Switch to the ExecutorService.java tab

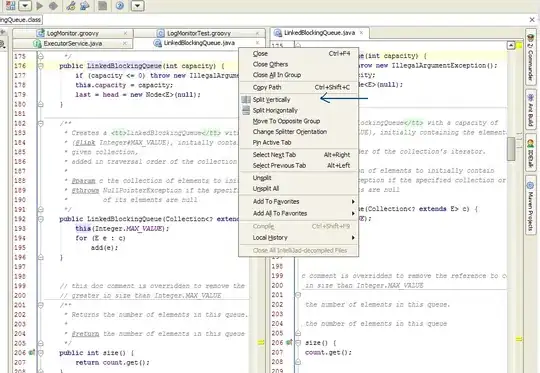[72, 43]
